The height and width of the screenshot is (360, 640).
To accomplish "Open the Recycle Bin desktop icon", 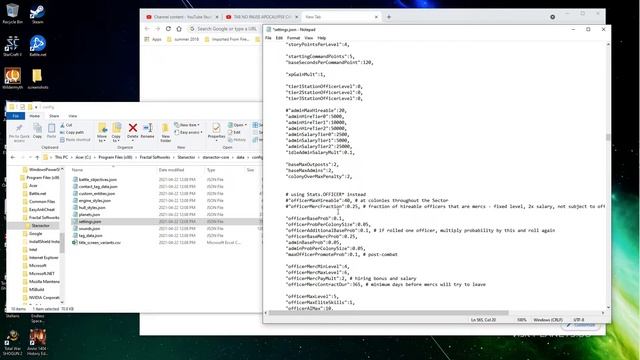I will [x=12, y=13].
